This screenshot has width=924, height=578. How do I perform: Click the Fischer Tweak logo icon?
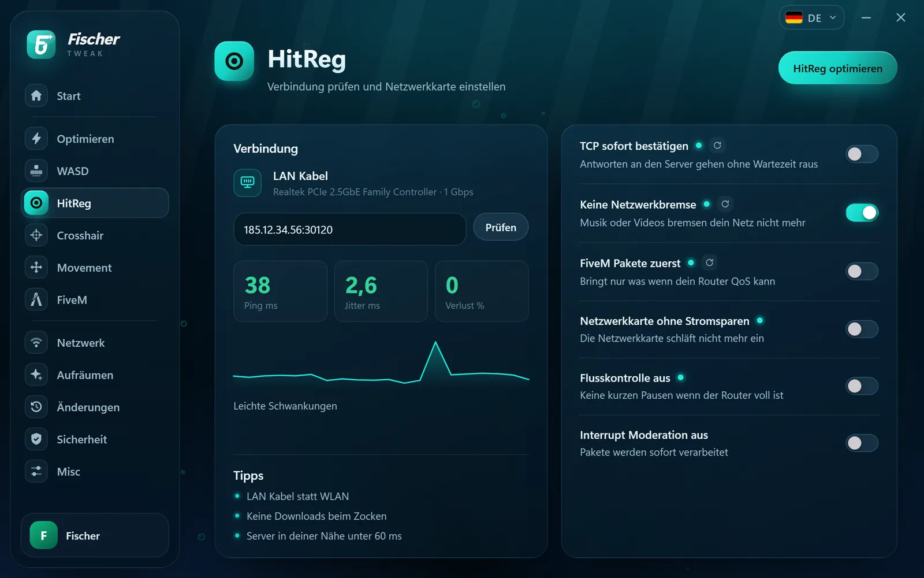(x=42, y=45)
